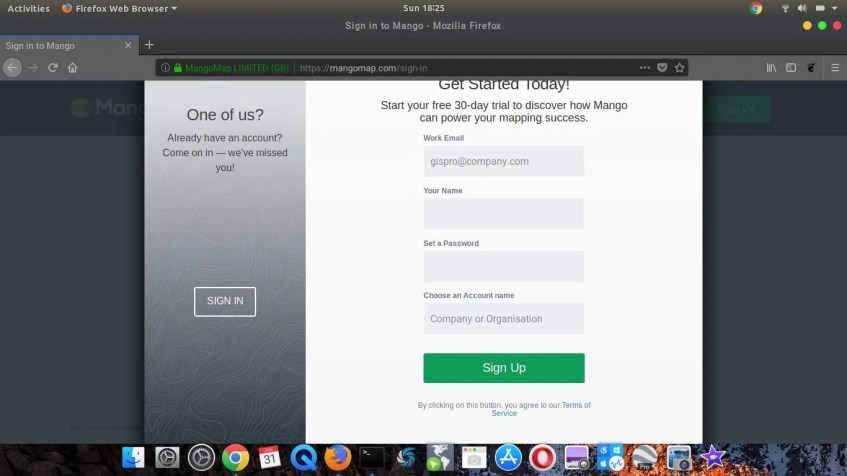Reload the current page
This screenshot has width=847, height=476.
click(x=53, y=68)
